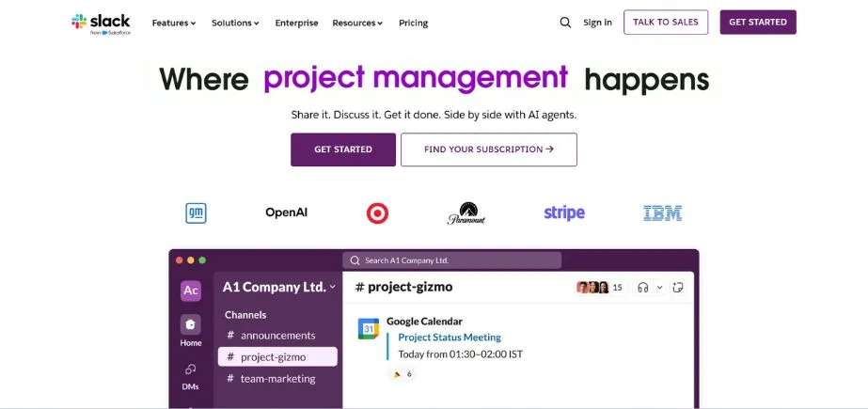The width and height of the screenshot is (868, 409).
Task: Click the 'project management' headline text
Action: (x=416, y=79)
